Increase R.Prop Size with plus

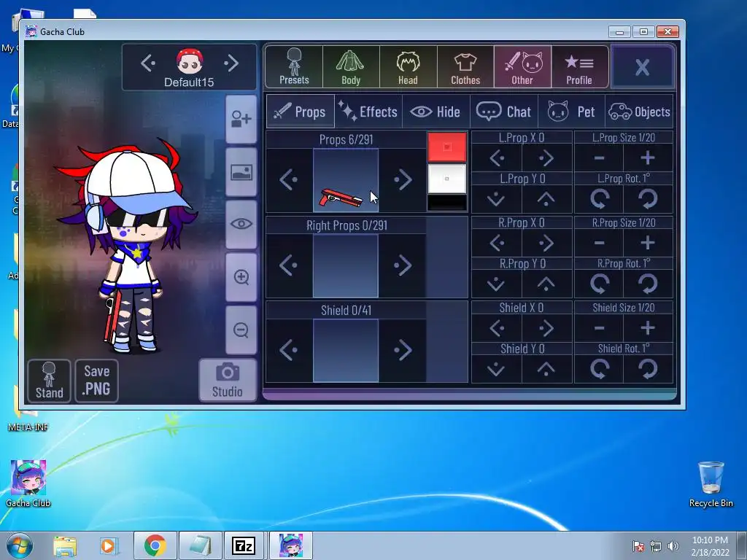(x=648, y=243)
